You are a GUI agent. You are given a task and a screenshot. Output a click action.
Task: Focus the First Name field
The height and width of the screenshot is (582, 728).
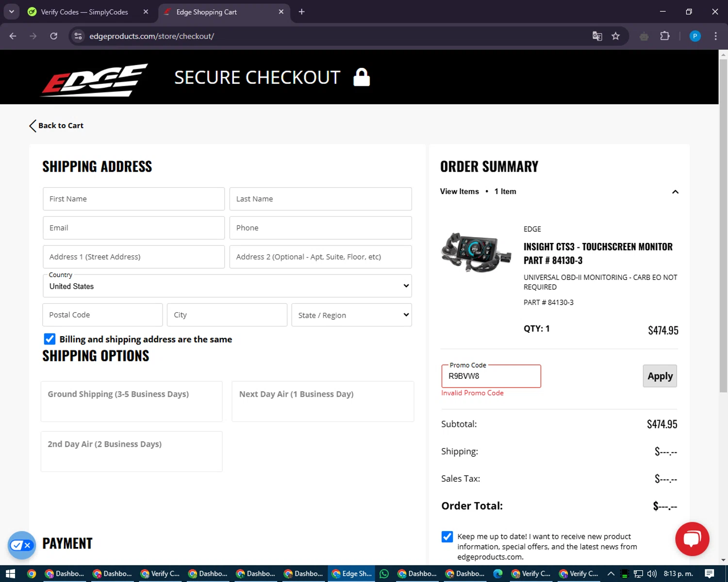click(x=133, y=199)
